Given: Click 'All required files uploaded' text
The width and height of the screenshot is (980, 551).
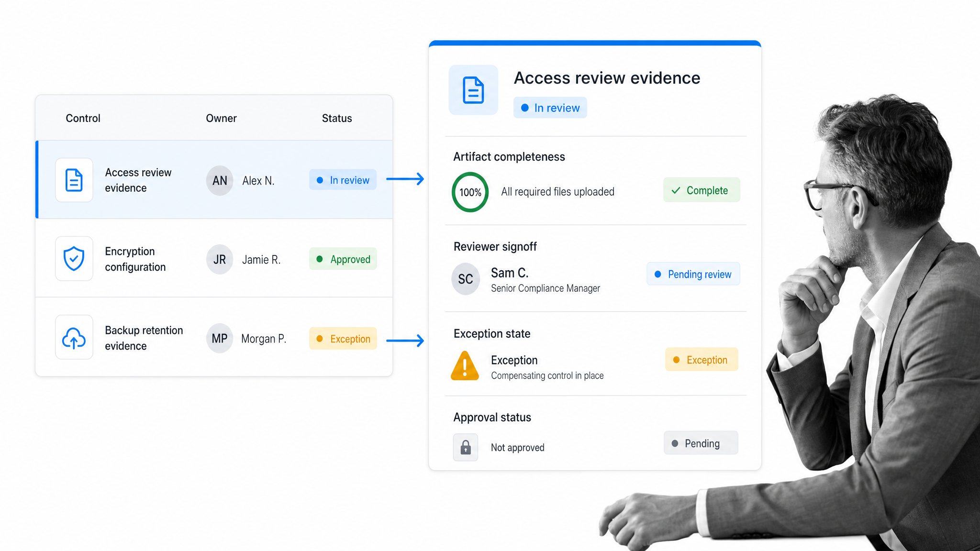Looking at the screenshot, I should click(x=558, y=192).
